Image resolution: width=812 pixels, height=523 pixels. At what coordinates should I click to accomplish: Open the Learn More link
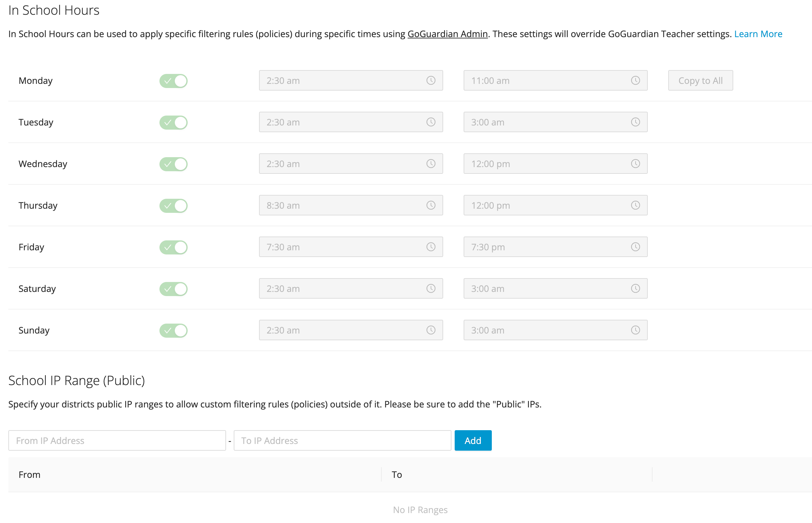758,34
